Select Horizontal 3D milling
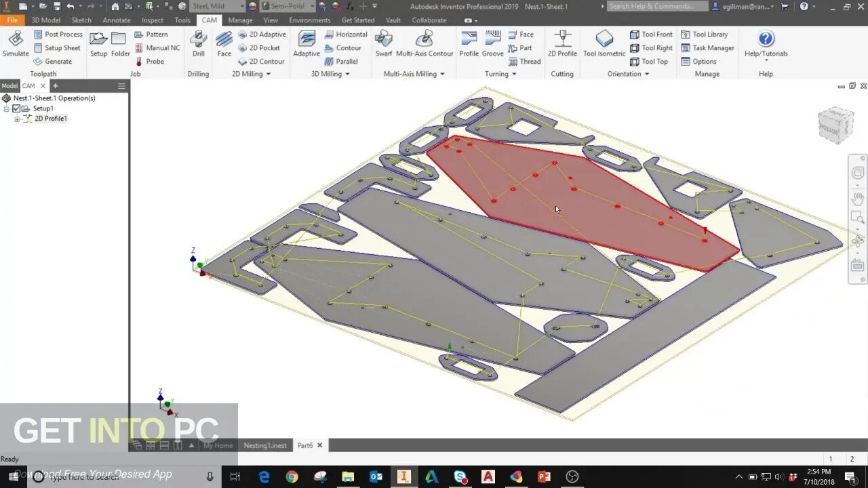 (x=346, y=35)
